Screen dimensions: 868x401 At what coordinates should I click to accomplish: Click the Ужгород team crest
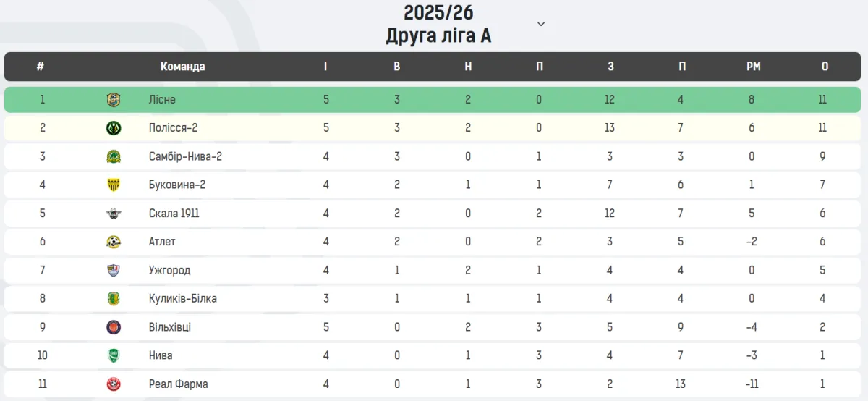point(114,270)
